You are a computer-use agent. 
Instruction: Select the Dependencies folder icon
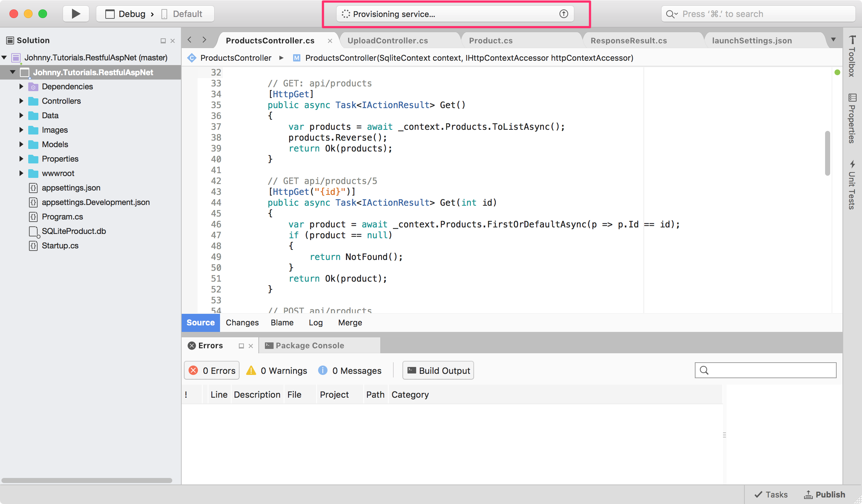33,87
